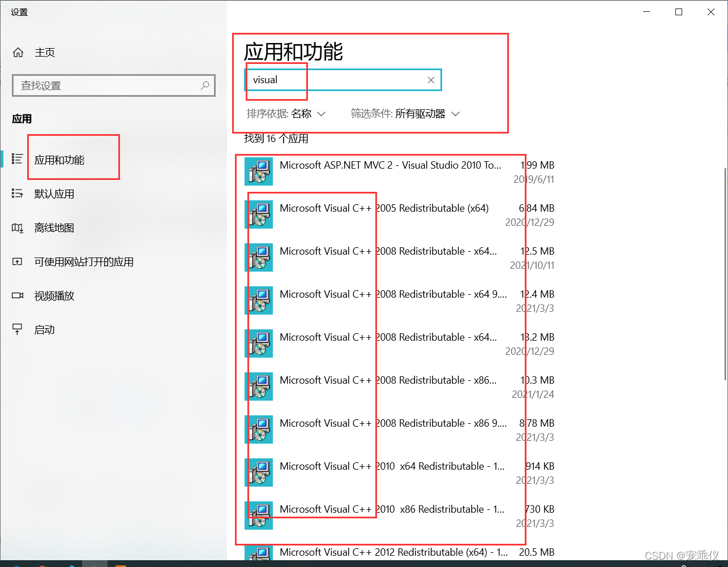
Task: Click the app search box containing 'visual'
Action: click(x=343, y=80)
